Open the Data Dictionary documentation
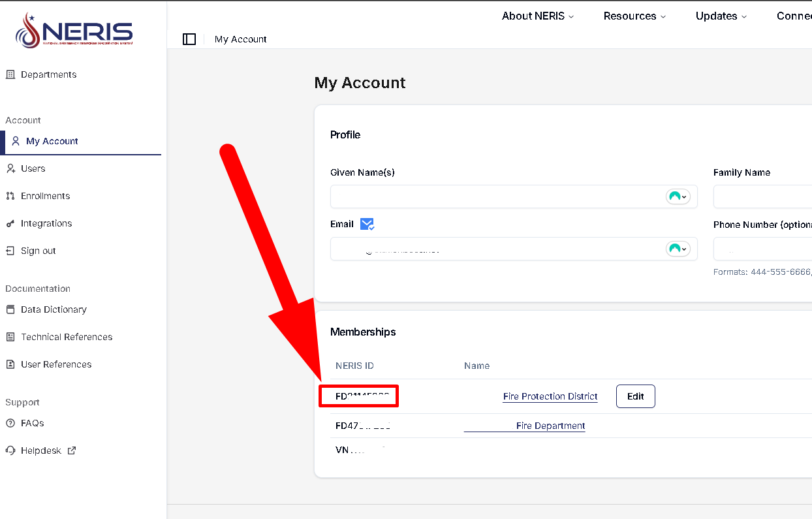Viewport: 812px width, 519px height. [54, 309]
